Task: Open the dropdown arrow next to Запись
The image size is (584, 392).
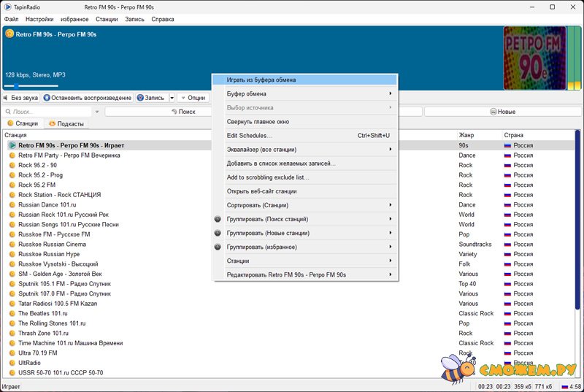Action: pos(172,98)
